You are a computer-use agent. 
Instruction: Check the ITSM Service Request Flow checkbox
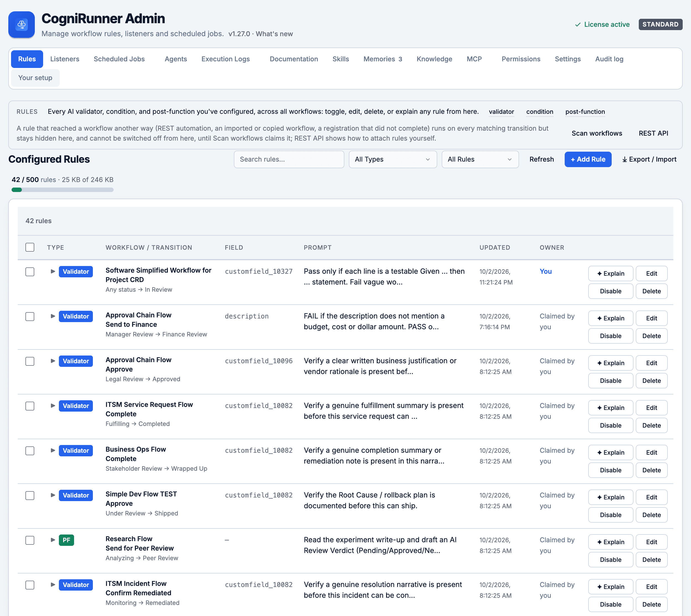pos(30,406)
